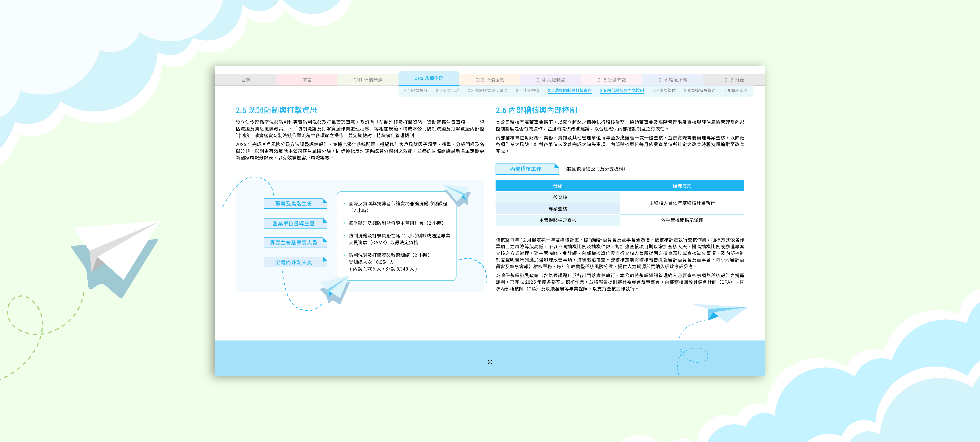Click the heading 2.6 內部稽核與內部控制

click(x=536, y=110)
